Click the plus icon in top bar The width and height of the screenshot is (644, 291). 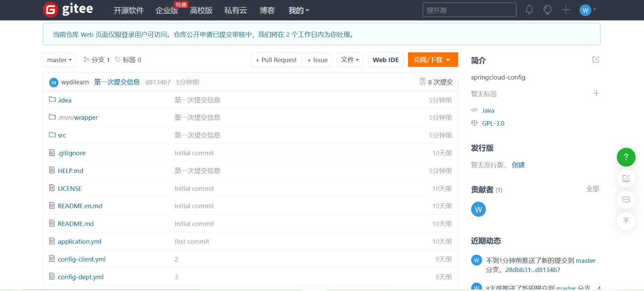[566, 10]
